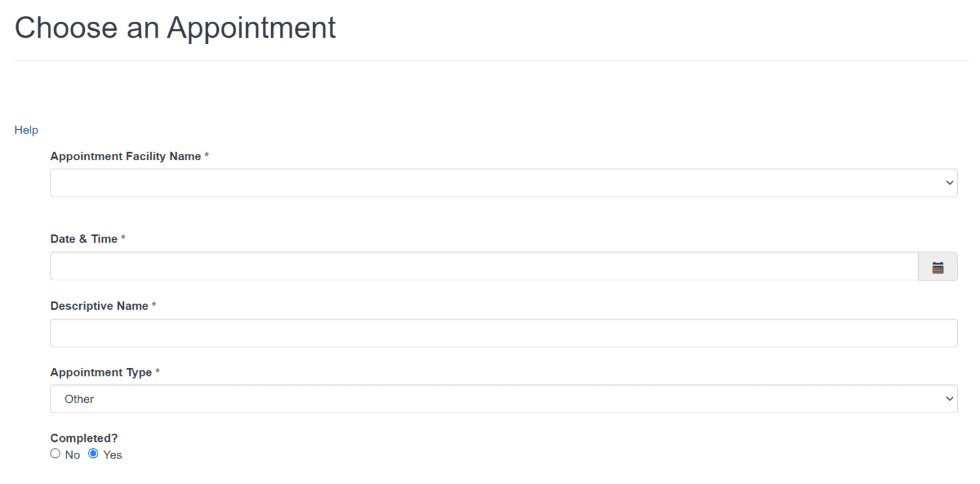Select the No radio button

pos(55,454)
